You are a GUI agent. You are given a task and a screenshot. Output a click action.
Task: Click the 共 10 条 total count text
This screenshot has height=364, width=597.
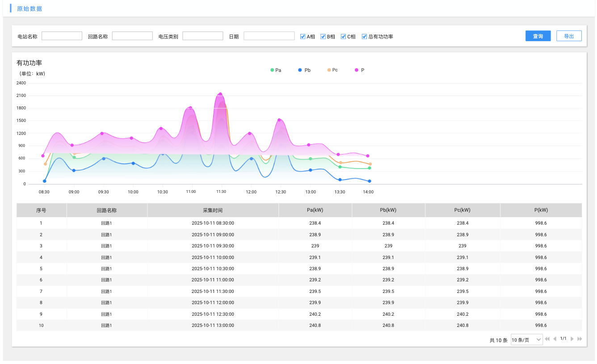(499, 340)
